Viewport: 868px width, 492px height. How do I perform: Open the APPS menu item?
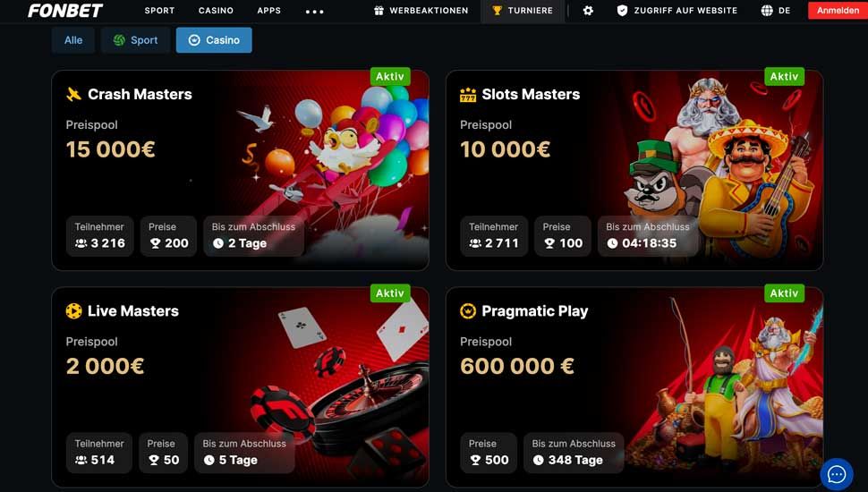tap(269, 11)
